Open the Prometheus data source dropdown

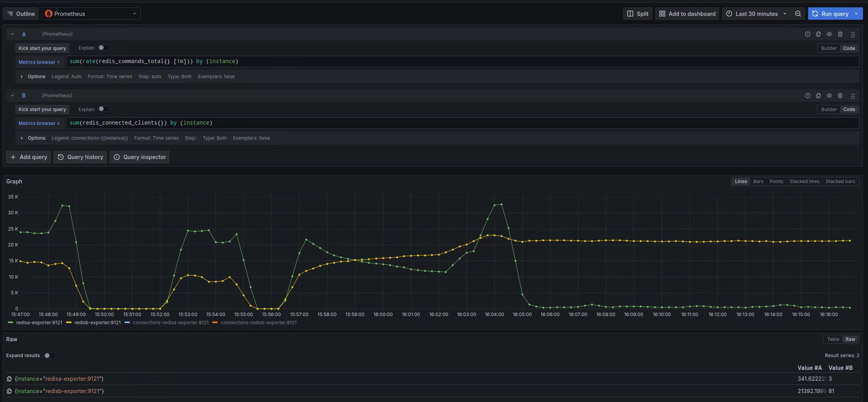tap(91, 14)
